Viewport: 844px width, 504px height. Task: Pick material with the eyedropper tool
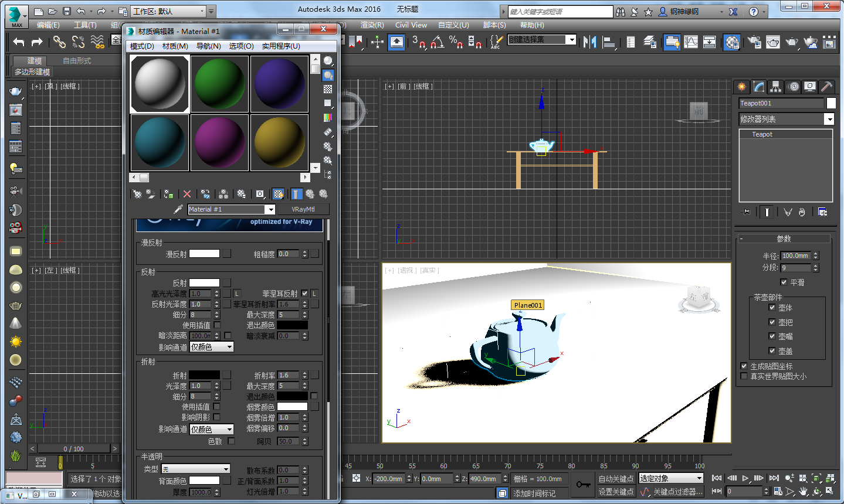coord(178,208)
